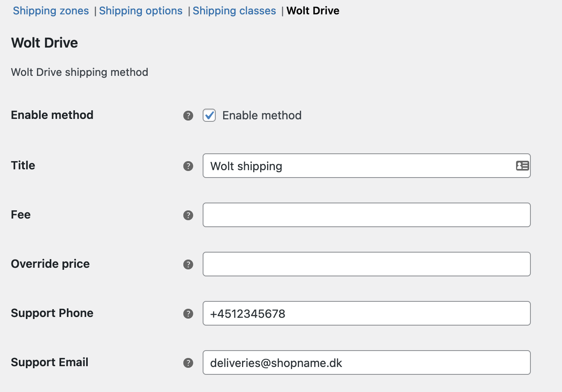Viewport: 562px width, 392px height.
Task: Focus the Title field containing Wolt shipping
Action: (x=367, y=166)
